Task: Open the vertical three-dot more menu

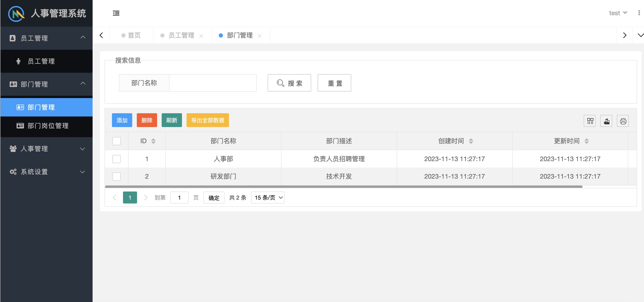Action: 639,13
